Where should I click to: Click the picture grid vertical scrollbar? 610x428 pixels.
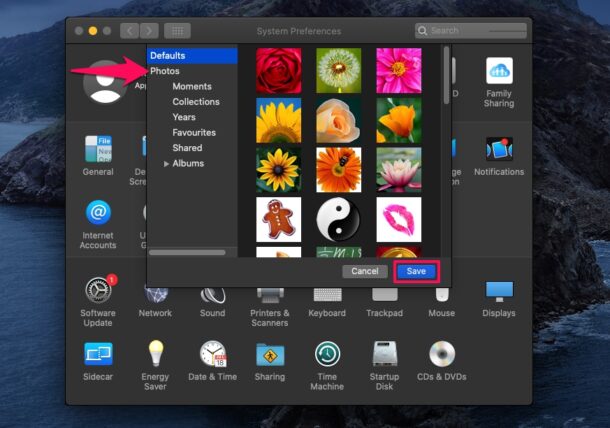tap(446, 75)
